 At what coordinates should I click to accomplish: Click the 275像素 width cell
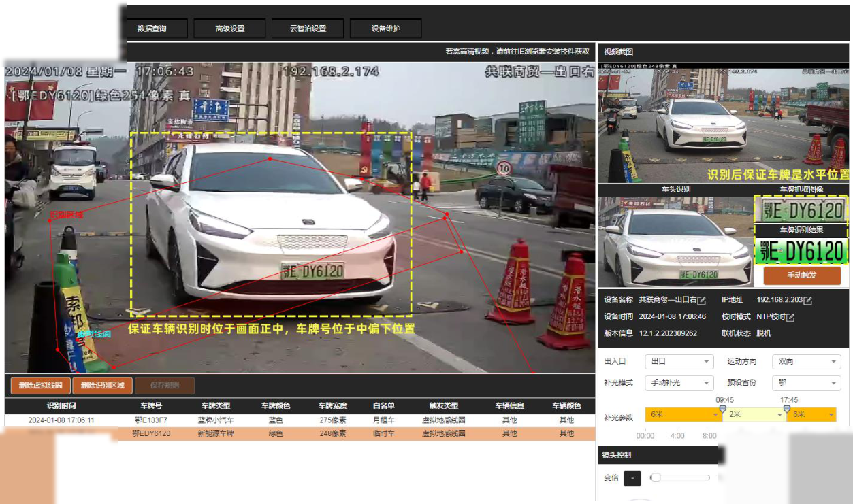(x=333, y=420)
